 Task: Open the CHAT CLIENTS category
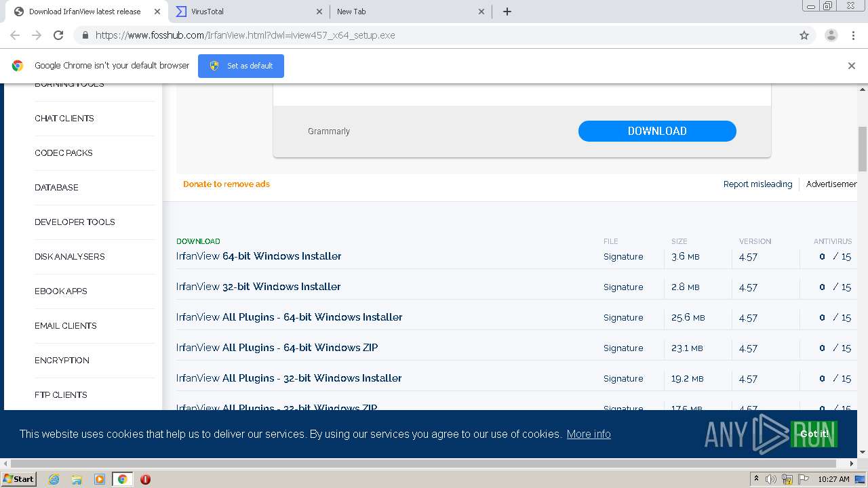pyautogui.click(x=64, y=118)
